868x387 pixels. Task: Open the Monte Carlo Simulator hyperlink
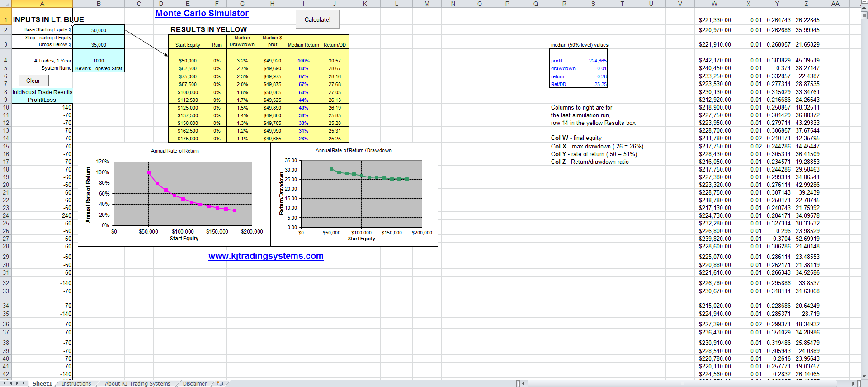pyautogui.click(x=202, y=14)
